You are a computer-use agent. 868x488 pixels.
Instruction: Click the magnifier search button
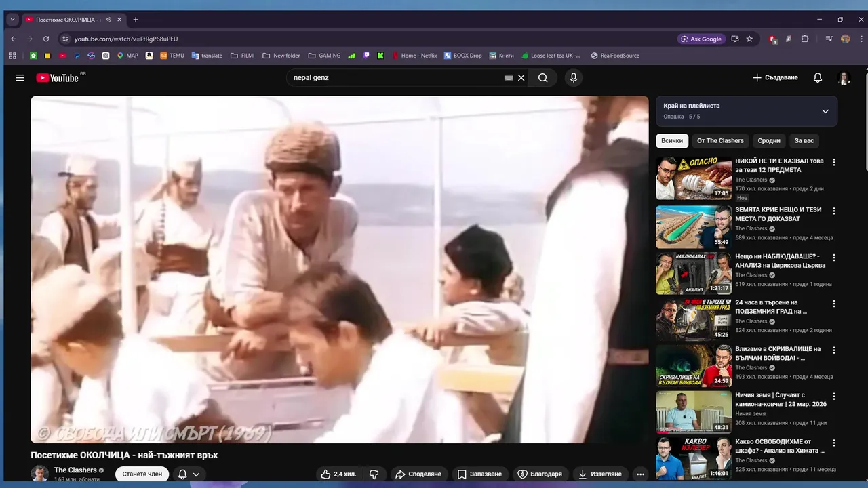(543, 78)
